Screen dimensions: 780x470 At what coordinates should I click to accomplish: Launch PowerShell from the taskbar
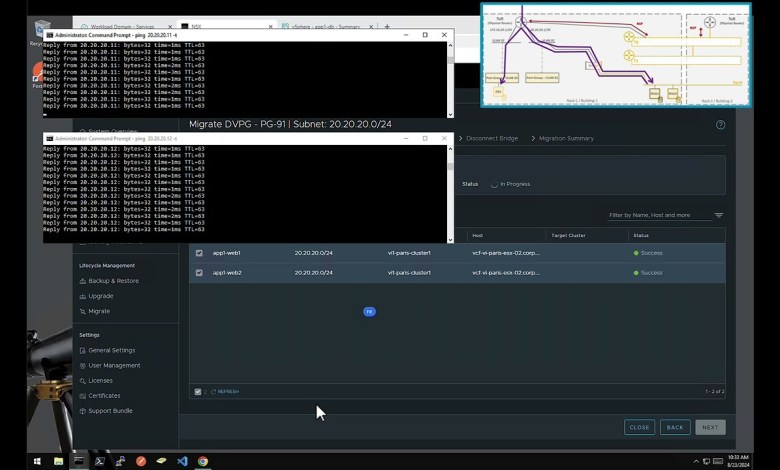[x=99, y=461]
